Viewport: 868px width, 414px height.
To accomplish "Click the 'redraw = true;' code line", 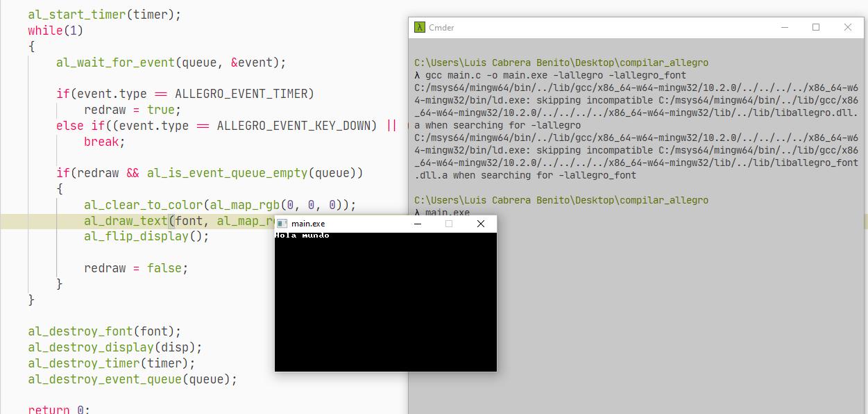I will point(133,110).
